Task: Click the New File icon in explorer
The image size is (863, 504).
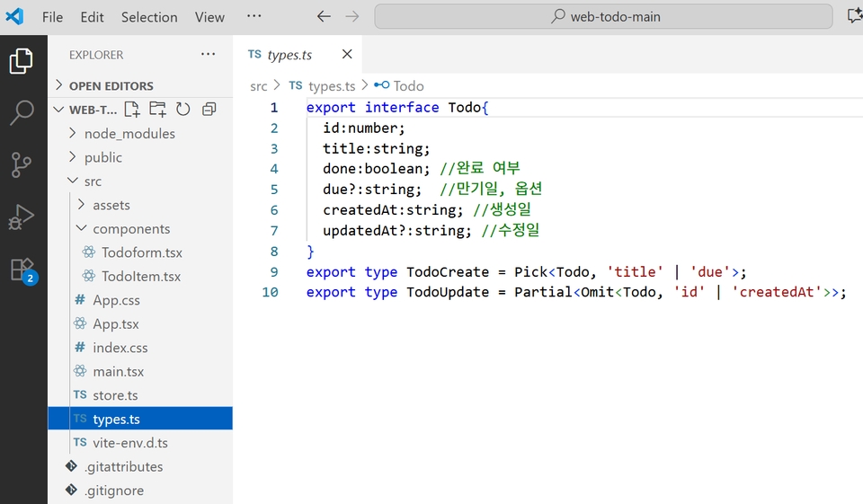Action: click(132, 110)
